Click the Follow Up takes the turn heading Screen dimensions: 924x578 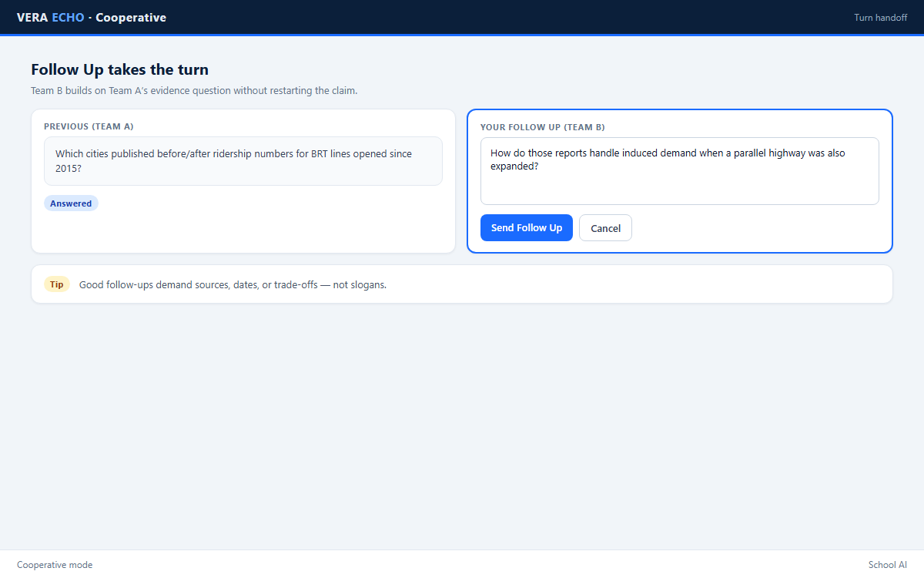point(119,69)
